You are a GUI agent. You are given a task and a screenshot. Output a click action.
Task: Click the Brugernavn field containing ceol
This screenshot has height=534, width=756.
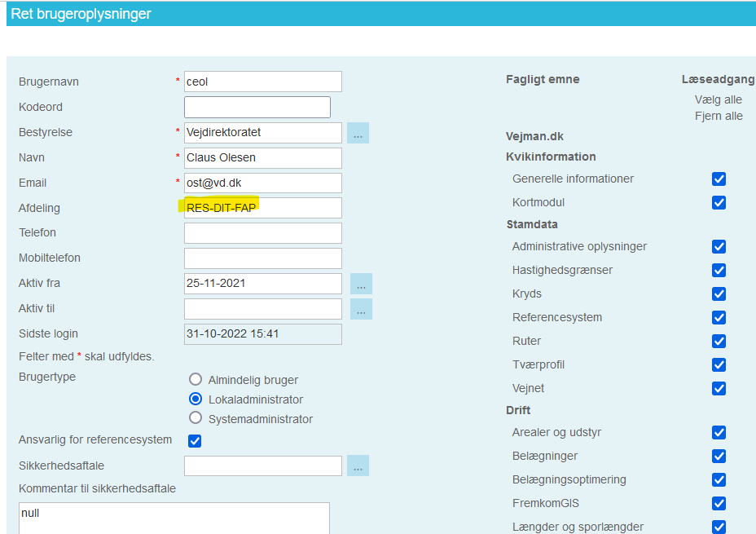(x=262, y=82)
